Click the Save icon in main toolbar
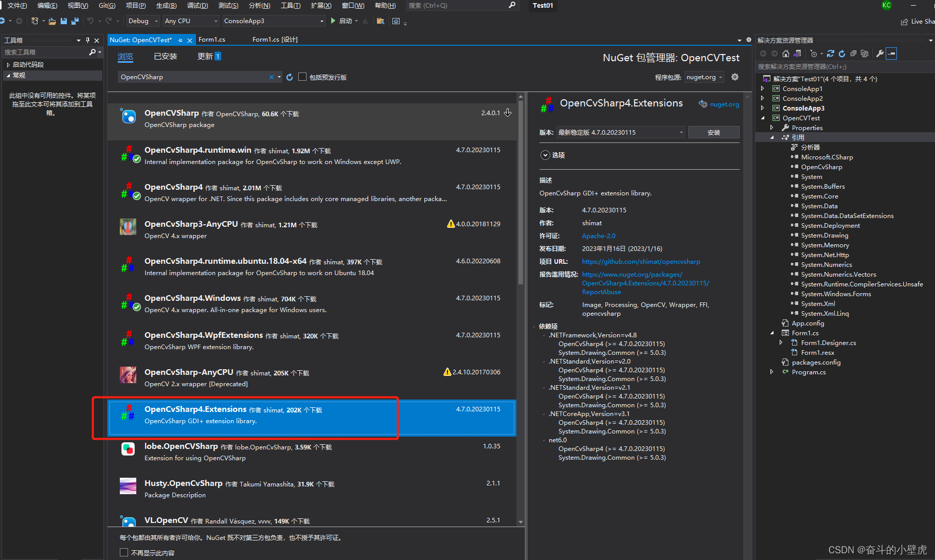 [64, 21]
